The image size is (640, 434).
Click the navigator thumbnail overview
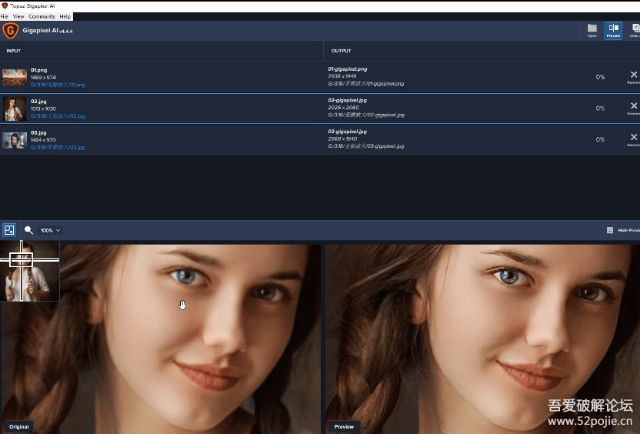30,271
